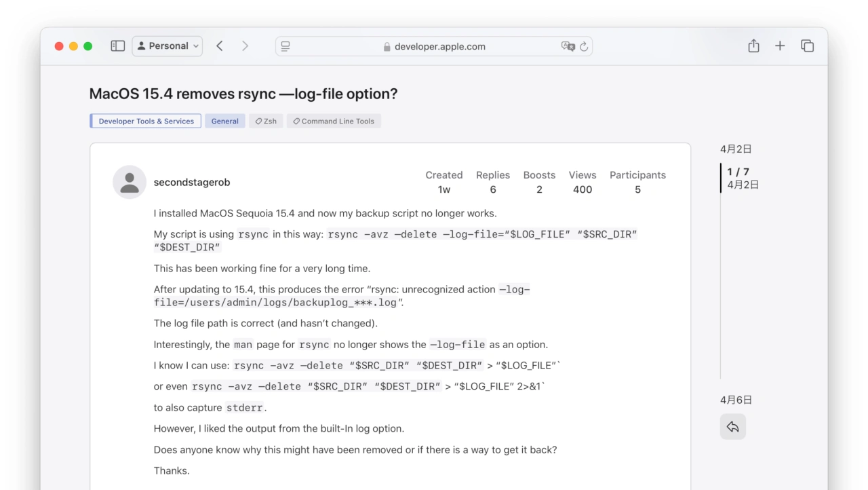Open the Command Line Tools tag
868x490 pixels.
[x=334, y=121]
